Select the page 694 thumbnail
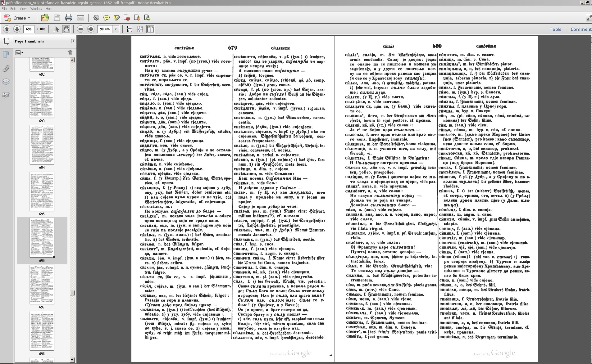Viewport: 592px width, 364px height. tap(42, 145)
